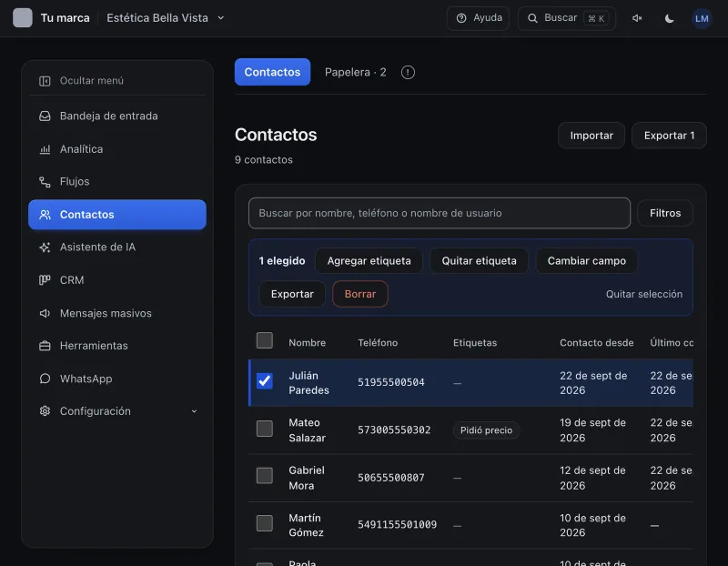Toggle dark mode moon icon
Viewport: 728px width, 566px height.
coord(669,18)
